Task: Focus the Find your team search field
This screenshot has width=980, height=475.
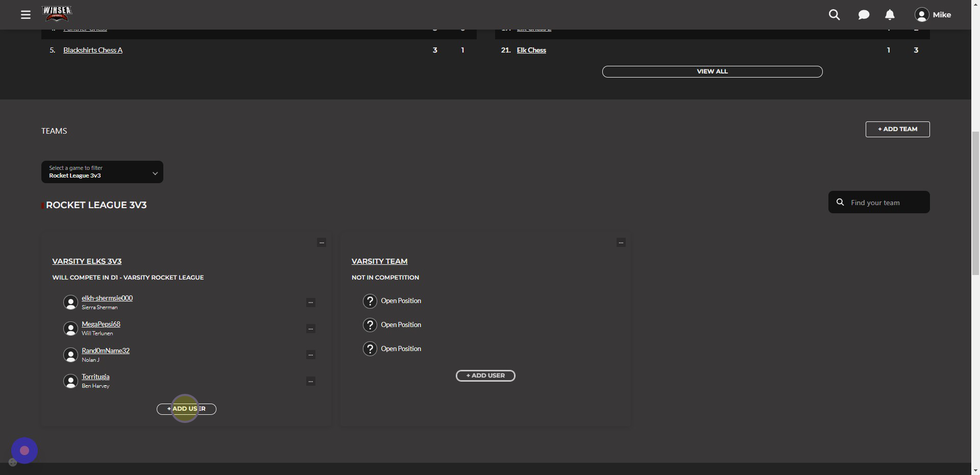Action: (x=879, y=202)
